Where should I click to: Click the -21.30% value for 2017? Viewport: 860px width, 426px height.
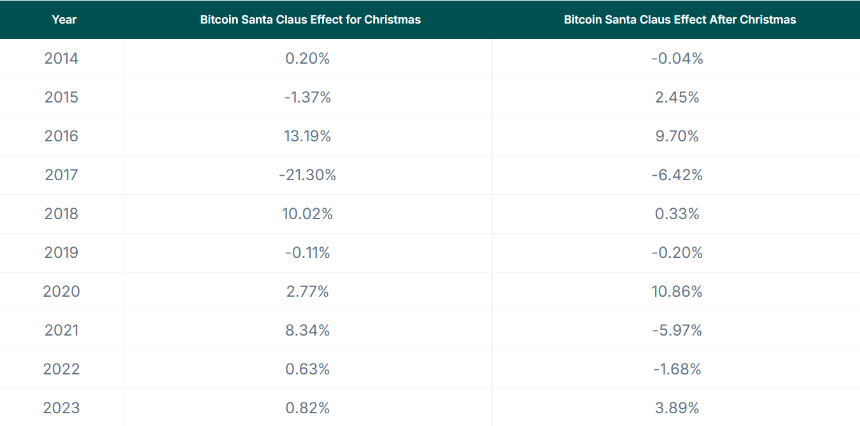click(308, 175)
